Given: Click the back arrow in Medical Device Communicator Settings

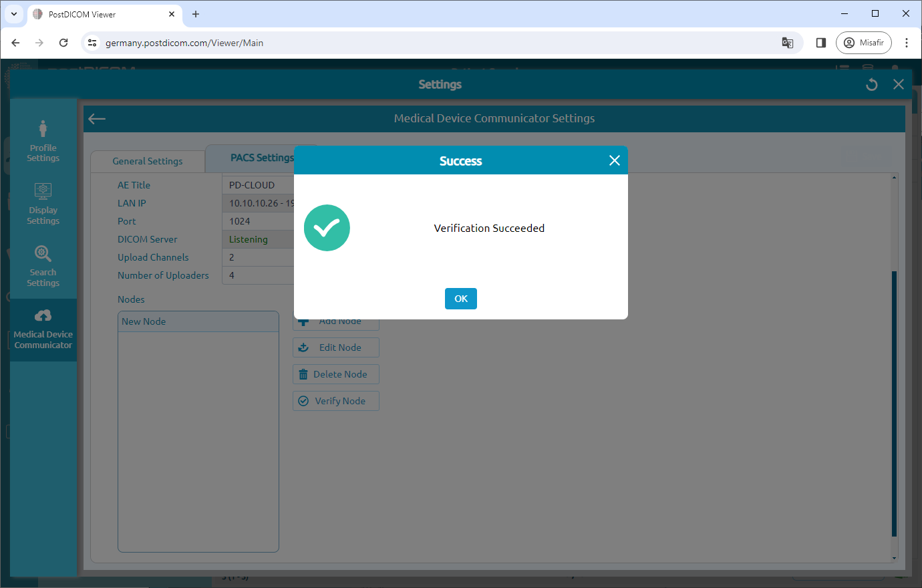Looking at the screenshot, I should (96, 118).
